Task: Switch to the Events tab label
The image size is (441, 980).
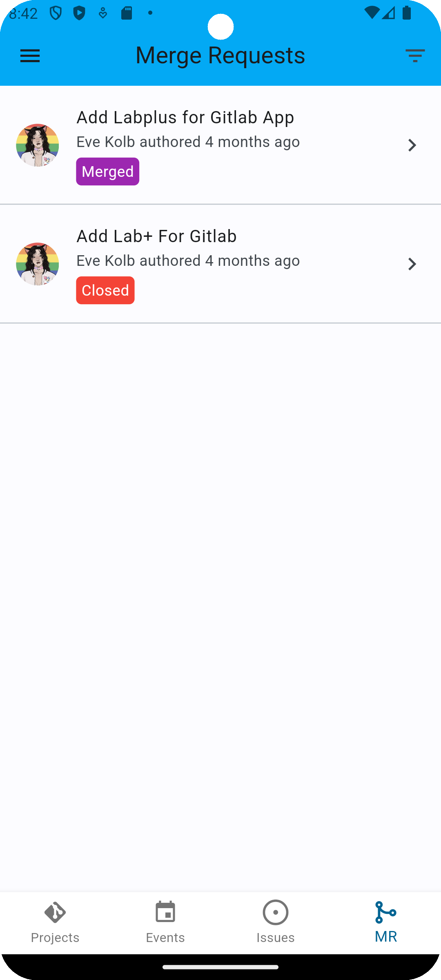Action: [x=165, y=938]
